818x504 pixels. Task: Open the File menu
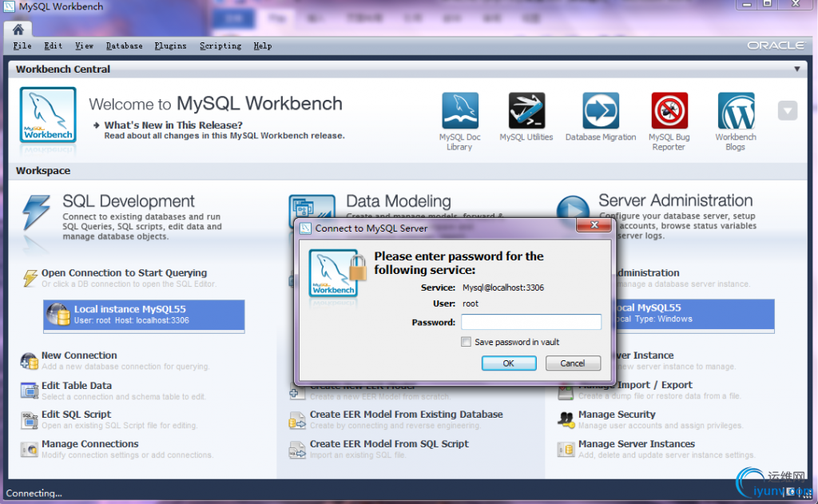[22, 46]
